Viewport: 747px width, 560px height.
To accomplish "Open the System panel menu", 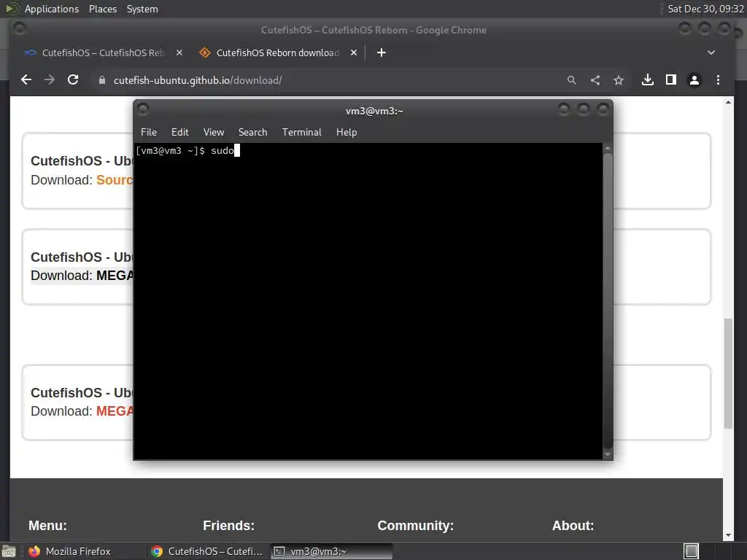I will pos(142,9).
